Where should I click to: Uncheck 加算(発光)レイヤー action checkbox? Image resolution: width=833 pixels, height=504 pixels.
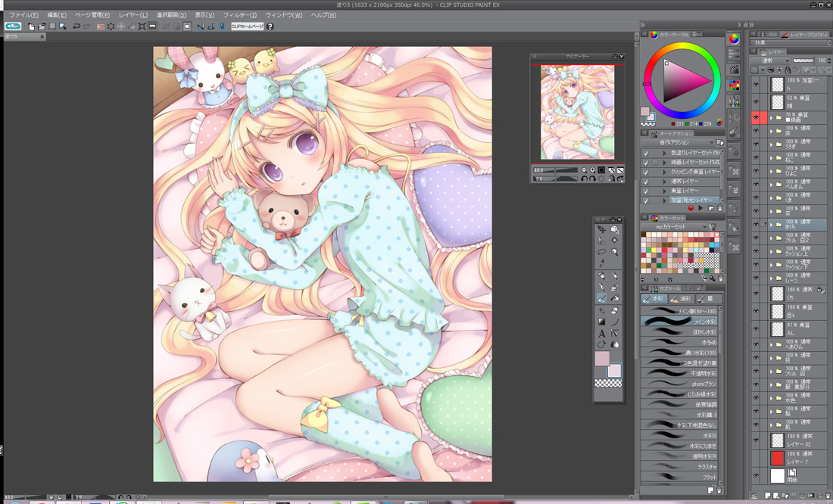point(645,201)
